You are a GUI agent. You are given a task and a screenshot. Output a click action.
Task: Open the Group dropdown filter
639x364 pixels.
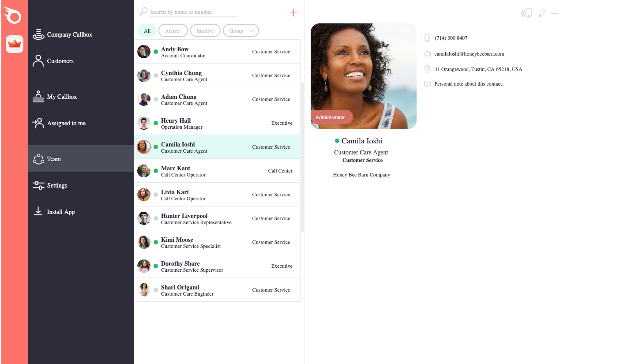[x=241, y=31]
